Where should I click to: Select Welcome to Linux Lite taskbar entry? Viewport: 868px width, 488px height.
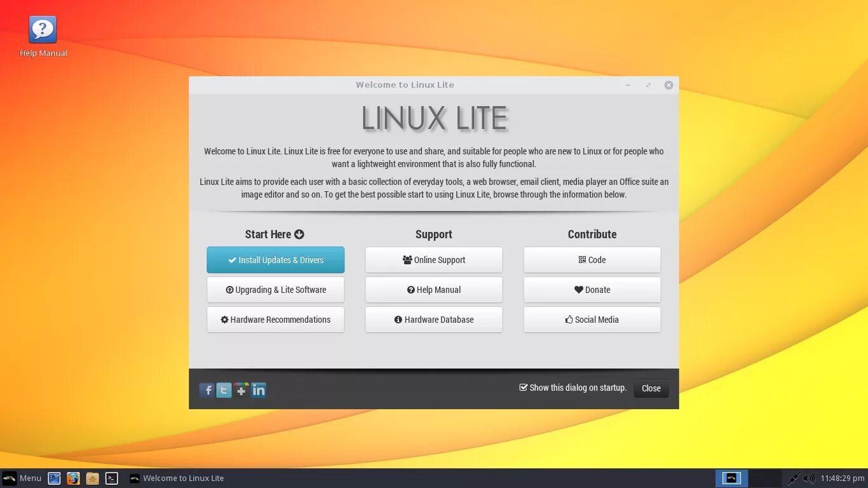pos(177,478)
